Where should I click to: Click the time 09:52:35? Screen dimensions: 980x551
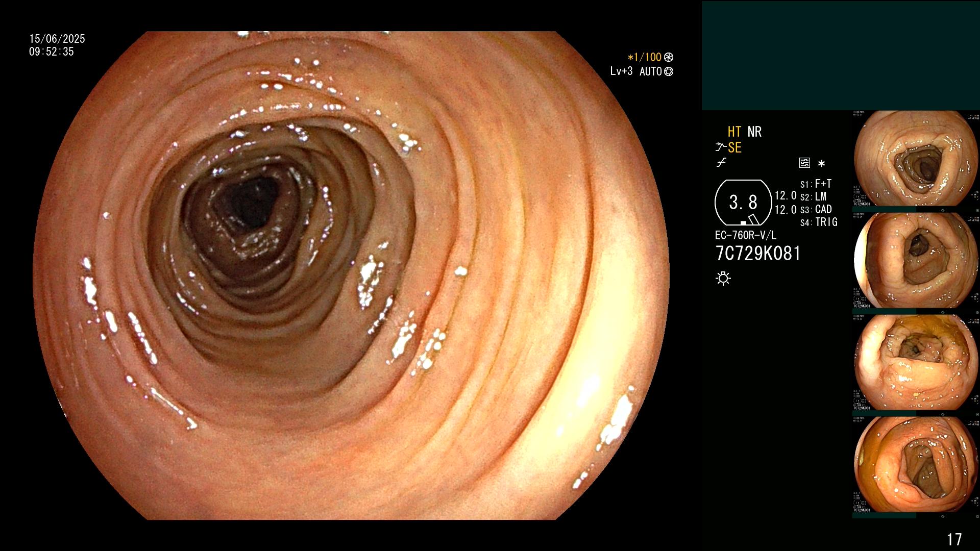coord(52,52)
